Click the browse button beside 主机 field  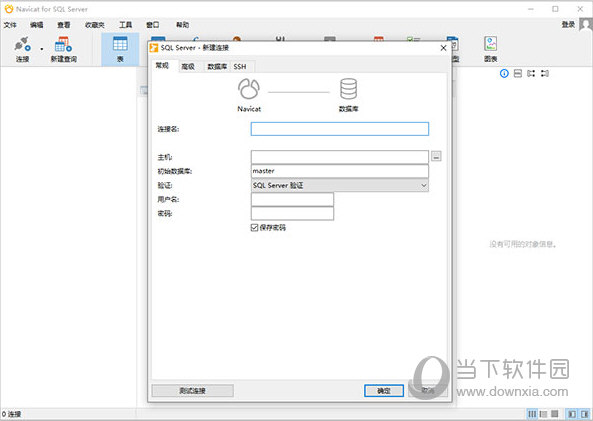pyautogui.click(x=436, y=156)
